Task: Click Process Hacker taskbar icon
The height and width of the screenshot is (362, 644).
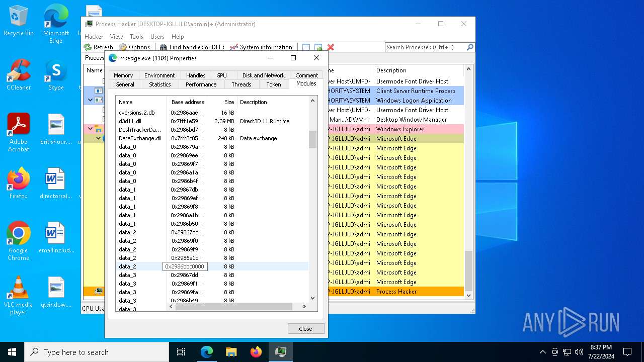Action: tap(281, 352)
